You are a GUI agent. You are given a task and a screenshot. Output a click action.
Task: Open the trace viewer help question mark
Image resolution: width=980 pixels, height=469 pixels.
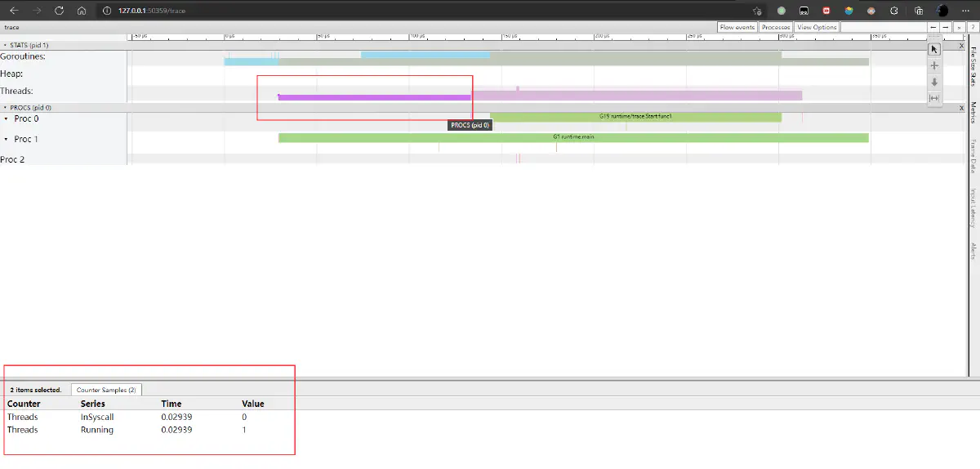point(973,27)
